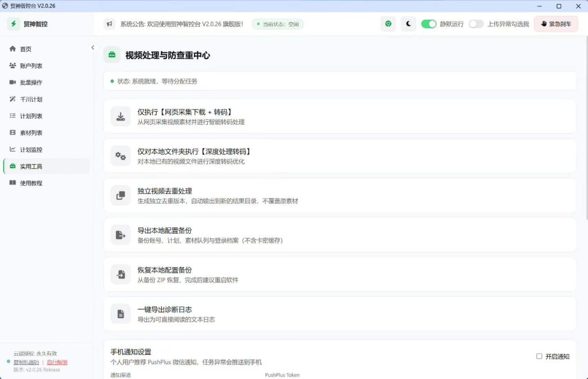Run 仅执行【网页采集下载 + 转码】
Screen dimensions: 588x379
(340, 116)
